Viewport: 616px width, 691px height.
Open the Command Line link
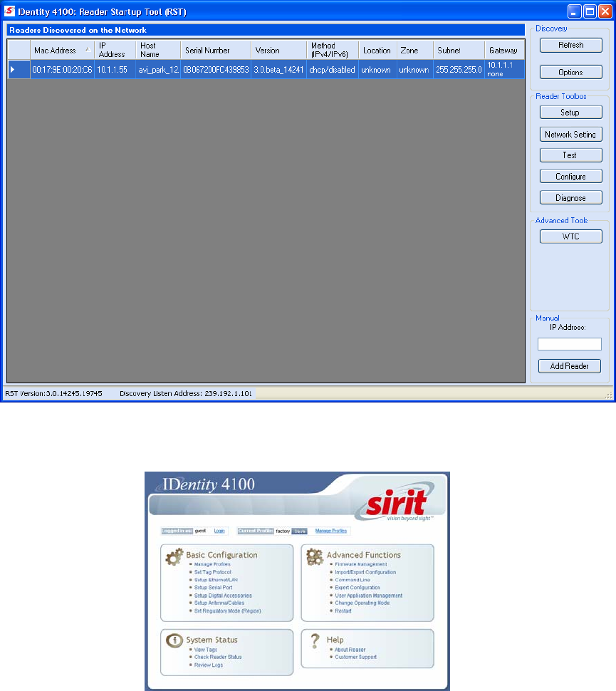coord(353,580)
